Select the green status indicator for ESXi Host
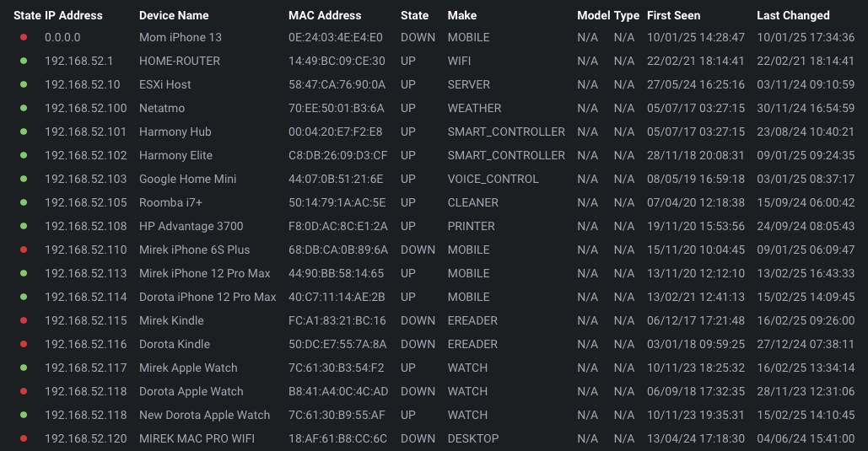Screen dimensions: 868x451 click(24, 84)
